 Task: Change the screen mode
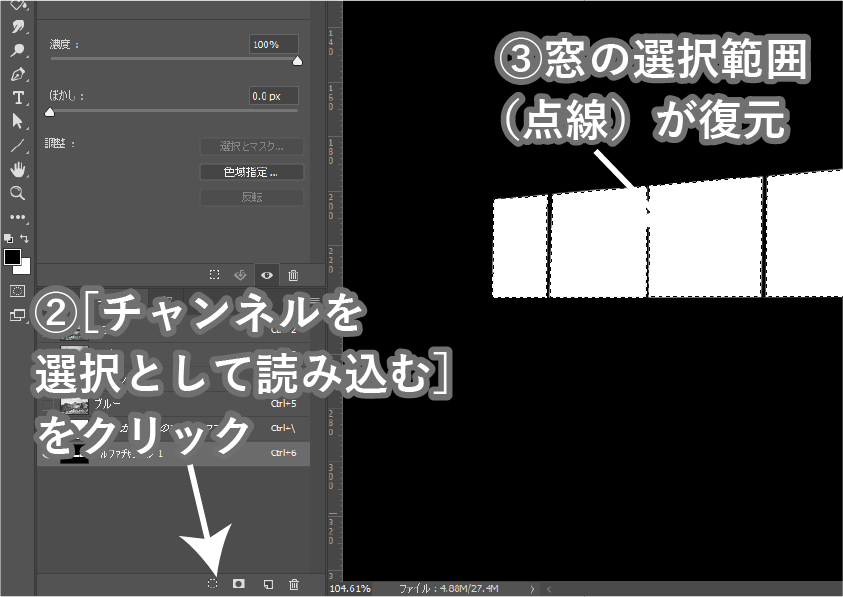pyautogui.click(x=18, y=315)
